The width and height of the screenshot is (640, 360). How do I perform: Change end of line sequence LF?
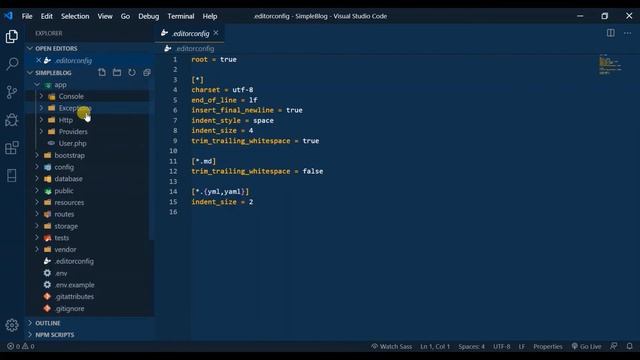[522, 346]
